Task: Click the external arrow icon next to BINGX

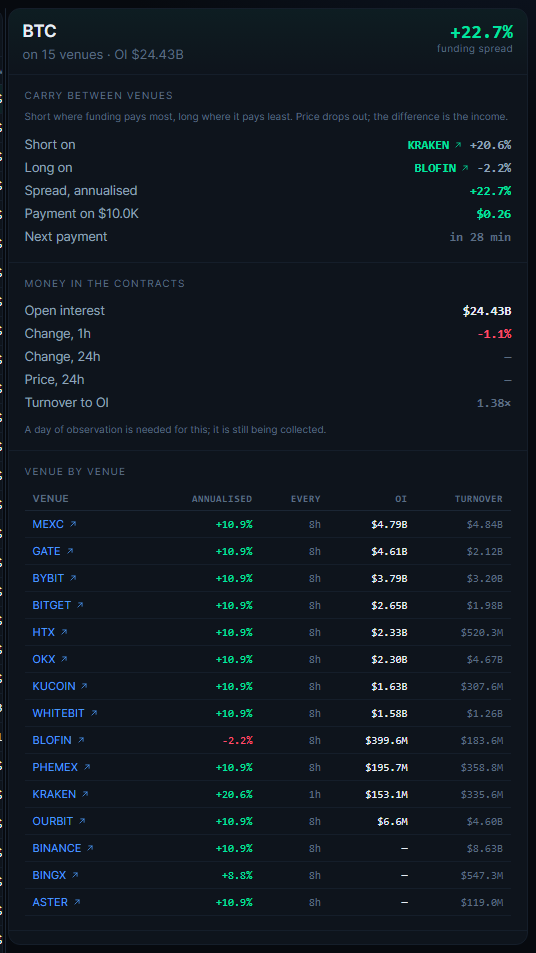Action: [75, 875]
